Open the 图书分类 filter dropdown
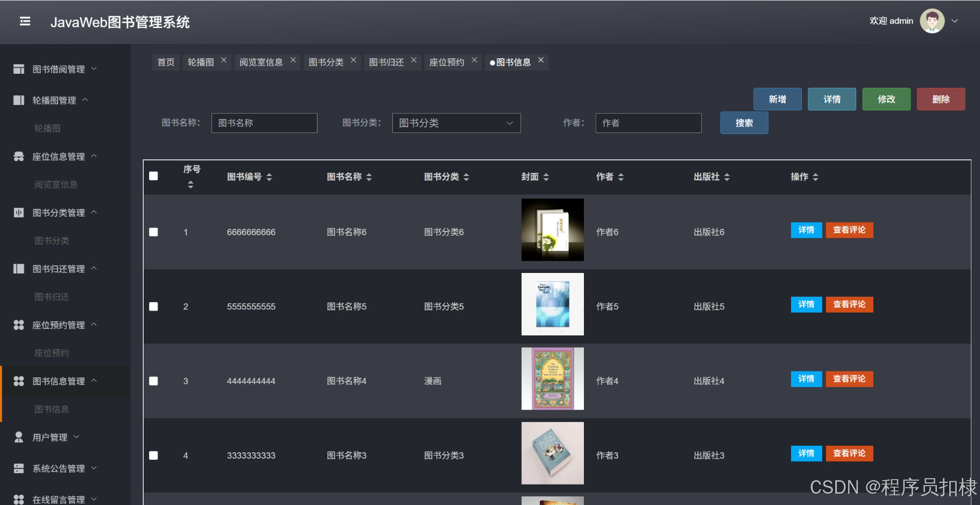The width and height of the screenshot is (980, 505). pos(456,123)
